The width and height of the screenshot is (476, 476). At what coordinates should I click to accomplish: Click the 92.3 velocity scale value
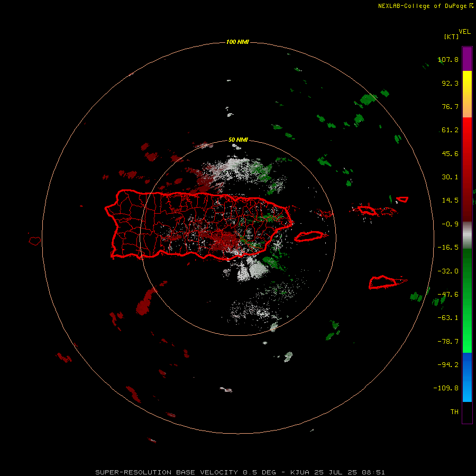[450, 83]
